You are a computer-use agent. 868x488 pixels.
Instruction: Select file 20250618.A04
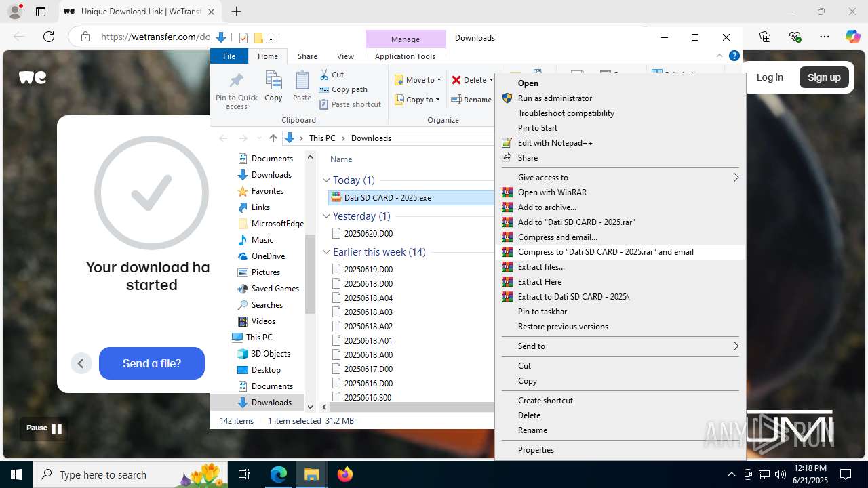(368, 298)
